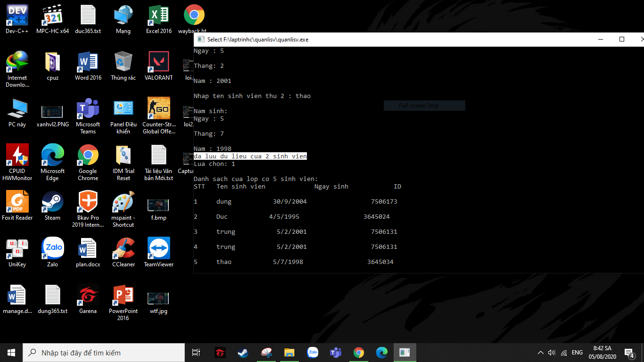Open the notification center in taskbar corner
The width and height of the screenshot is (644, 362).
pos(629,353)
